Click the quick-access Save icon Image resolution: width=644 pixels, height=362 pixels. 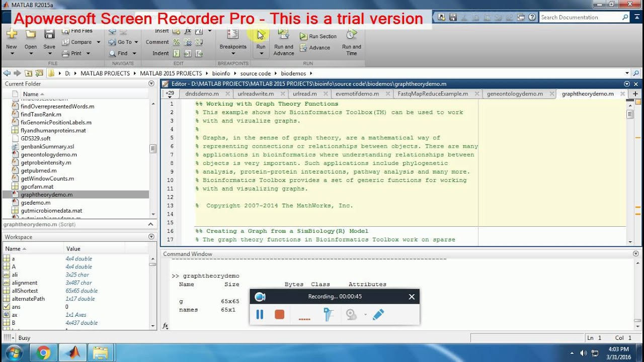pyautogui.click(x=453, y=17)
